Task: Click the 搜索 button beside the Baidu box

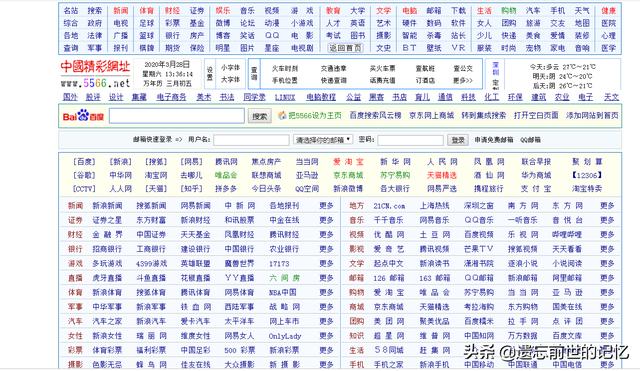Action: [260, 116]
